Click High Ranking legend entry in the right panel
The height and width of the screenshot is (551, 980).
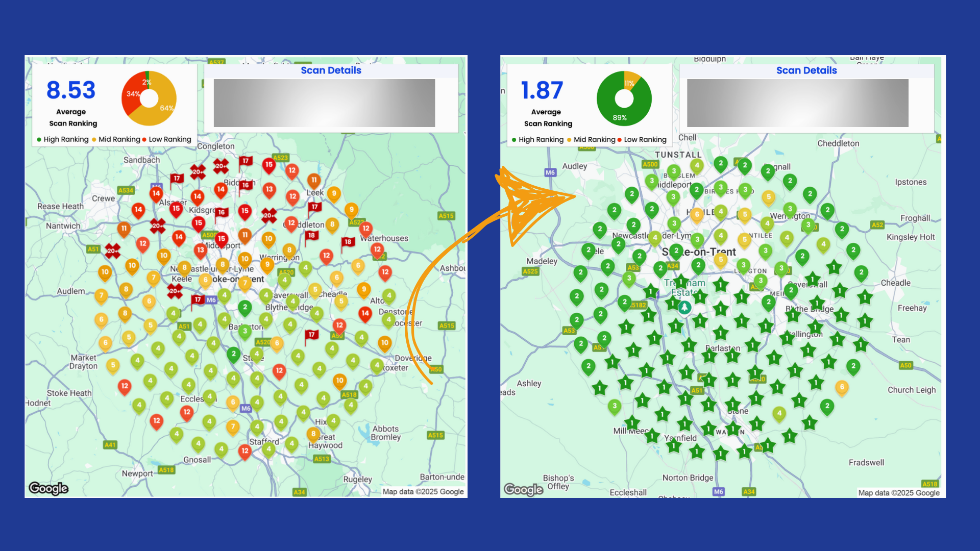click(x=537, y=139)
